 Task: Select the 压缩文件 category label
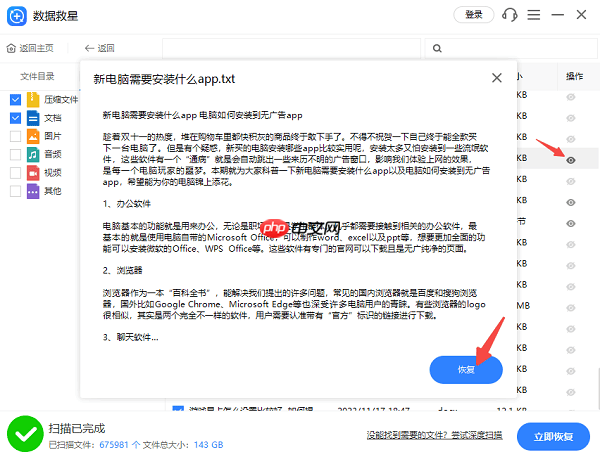click(61, 100)
